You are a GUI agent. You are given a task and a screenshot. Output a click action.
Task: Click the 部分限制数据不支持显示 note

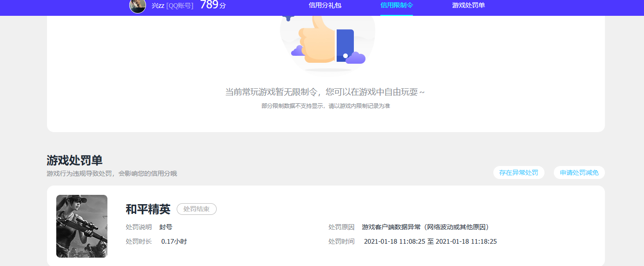325,106
